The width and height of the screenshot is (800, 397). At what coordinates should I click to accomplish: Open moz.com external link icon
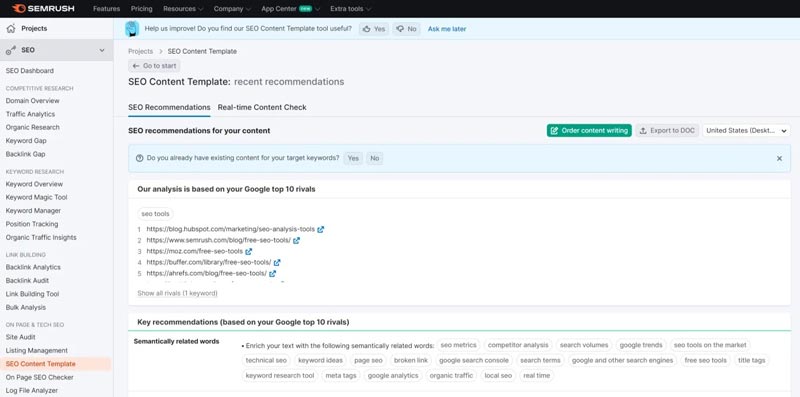(248, 252)
